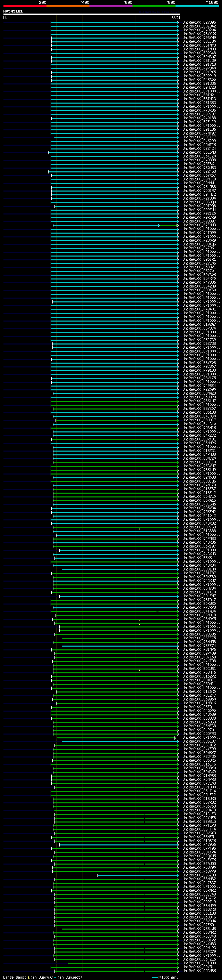Viewport: 222px width, 980px height.
Task: Click the short cyan bar of UniRef100_C6SZ83
Action: click(137, 875)
